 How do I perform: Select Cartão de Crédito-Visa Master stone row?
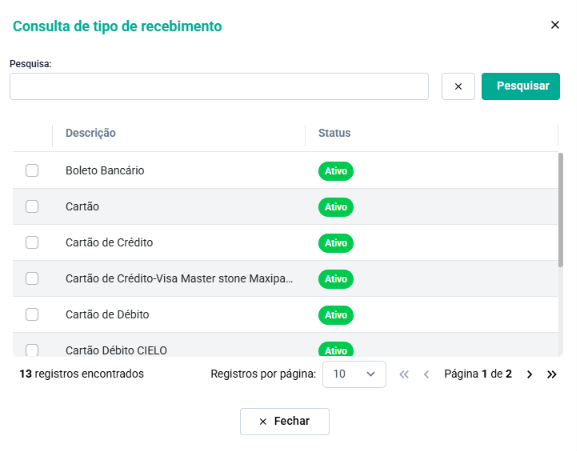point(286,279)
